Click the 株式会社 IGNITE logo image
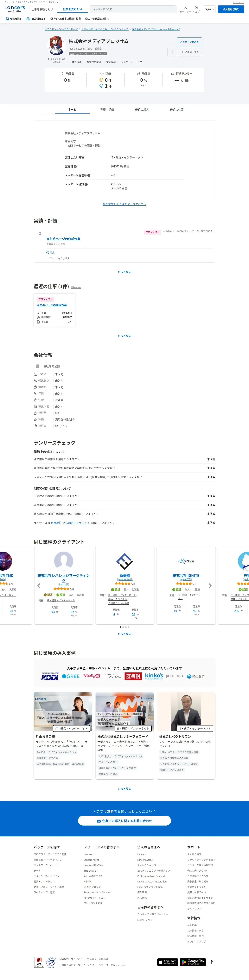249x980 pixels. tap(186, 561)
